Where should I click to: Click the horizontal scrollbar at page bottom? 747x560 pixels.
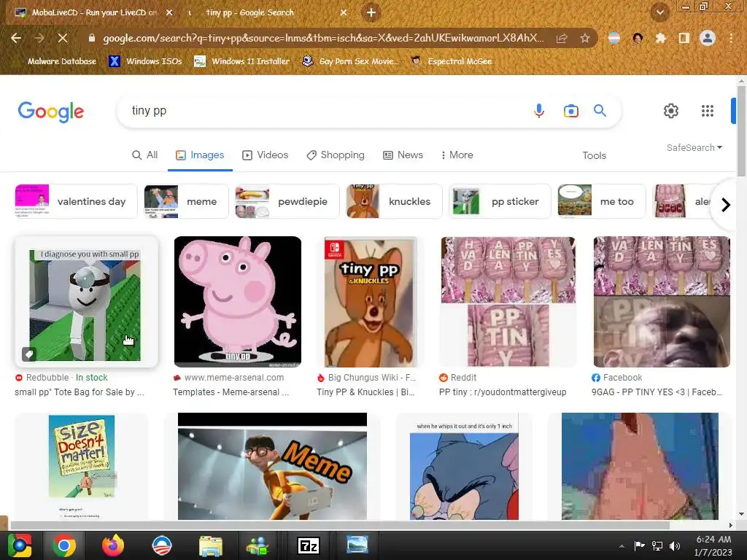pos(340,525)
